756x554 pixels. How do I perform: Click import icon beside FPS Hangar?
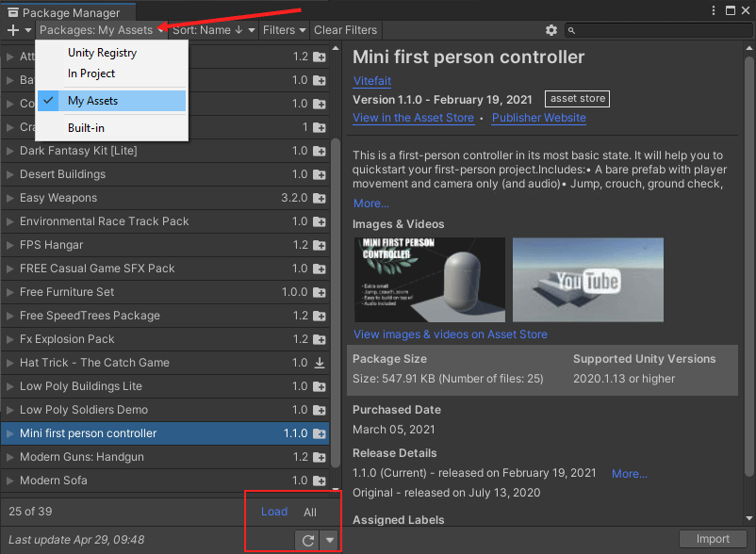pyautogui.click(x=320, y=245)
